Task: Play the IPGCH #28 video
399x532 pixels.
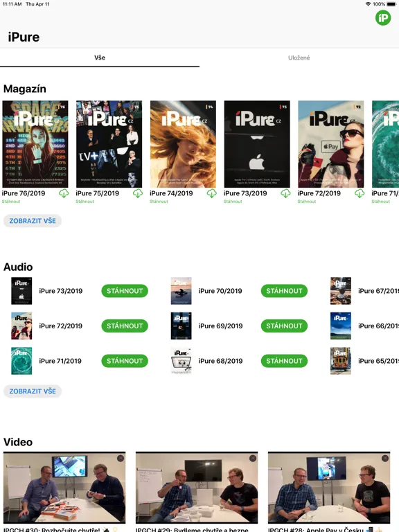Action: coord(329,488)
